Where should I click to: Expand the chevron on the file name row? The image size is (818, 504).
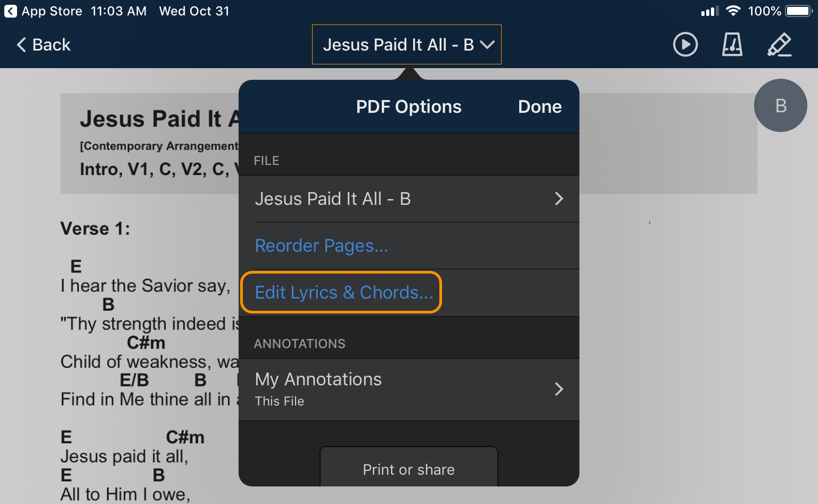tap(559, 199)
